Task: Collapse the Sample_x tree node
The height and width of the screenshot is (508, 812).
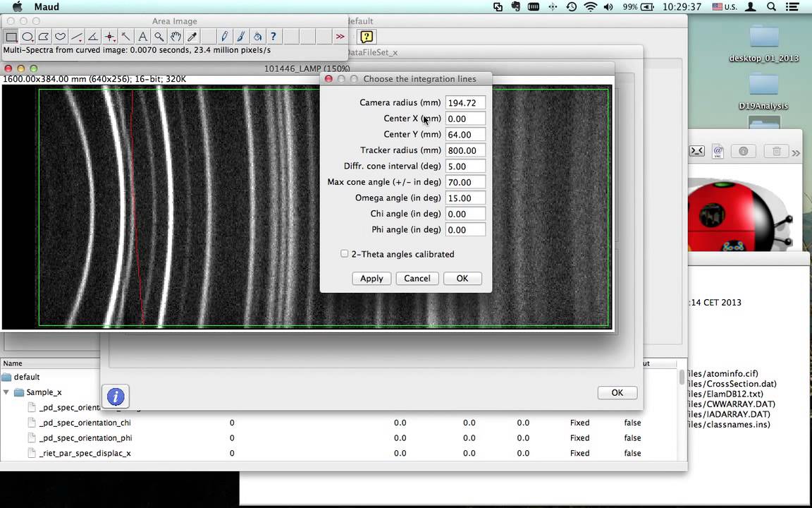Action: click(6, 392)
